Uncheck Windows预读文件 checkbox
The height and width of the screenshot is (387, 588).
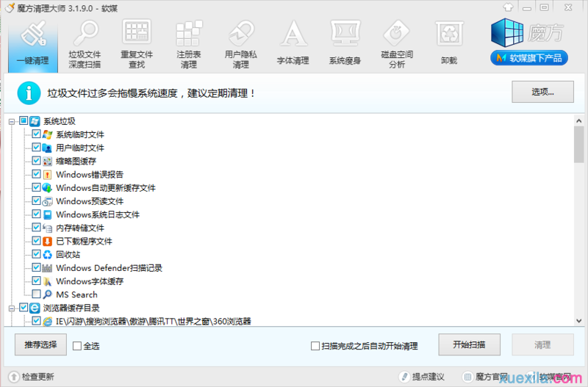36,200
